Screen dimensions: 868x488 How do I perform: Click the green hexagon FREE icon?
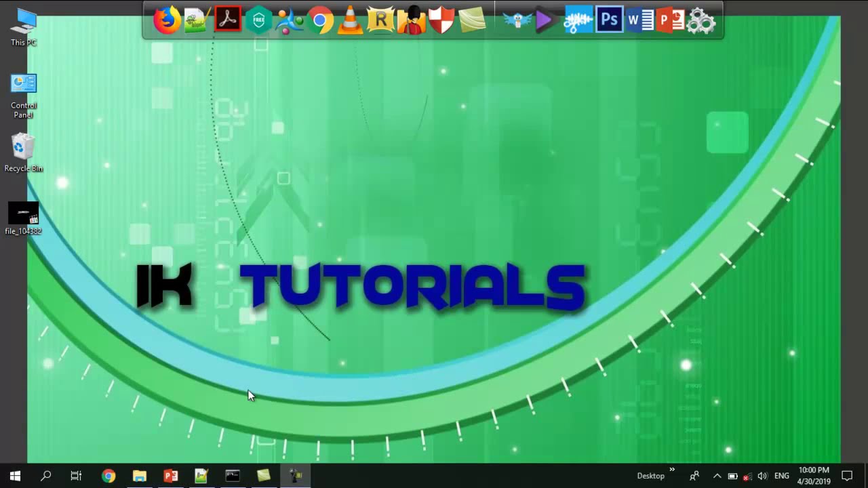[258, 20]
